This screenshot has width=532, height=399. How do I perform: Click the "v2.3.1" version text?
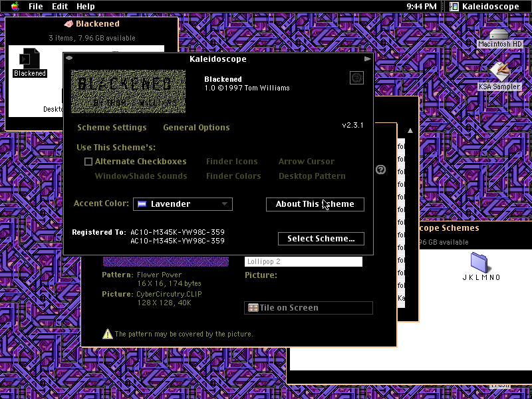353,125
